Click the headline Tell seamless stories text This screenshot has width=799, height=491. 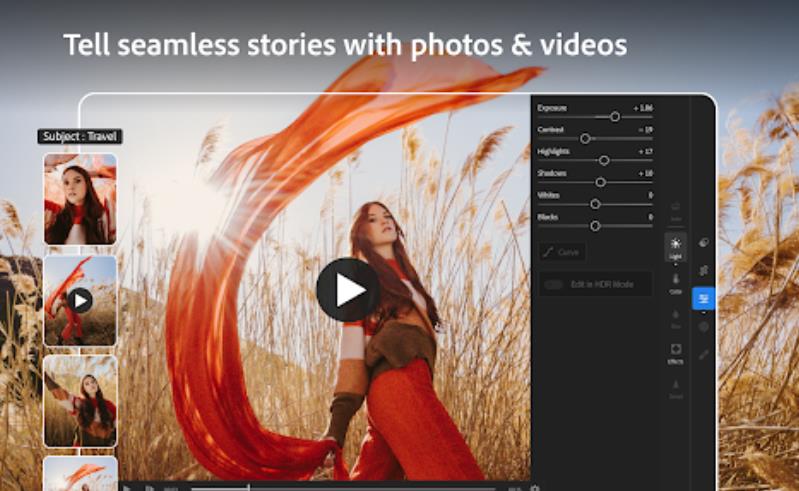pyautogui.click(x=345, y=45)
